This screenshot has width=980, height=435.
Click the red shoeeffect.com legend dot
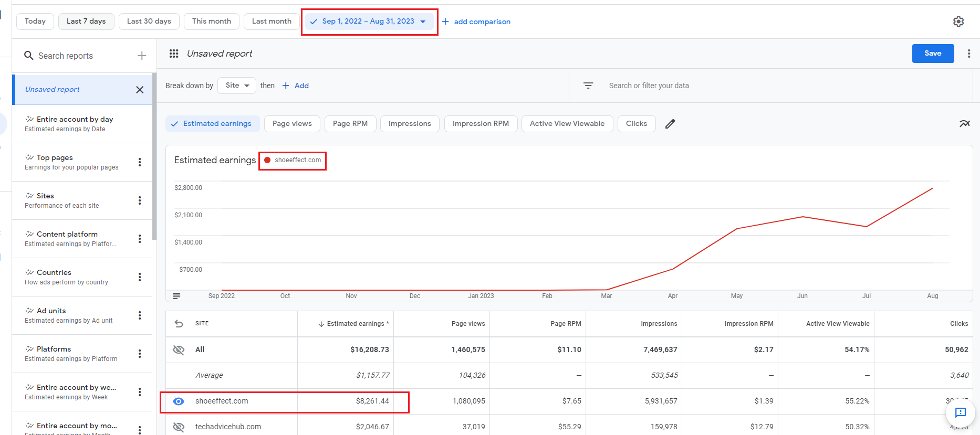tap(267, 160)
